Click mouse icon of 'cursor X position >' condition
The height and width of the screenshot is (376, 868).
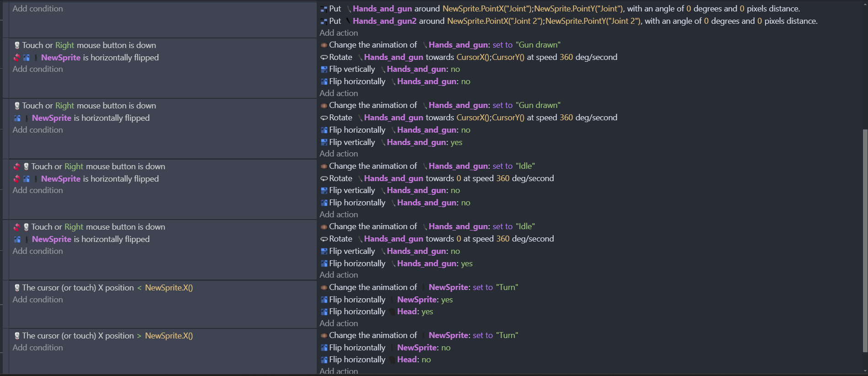(17, 336)
